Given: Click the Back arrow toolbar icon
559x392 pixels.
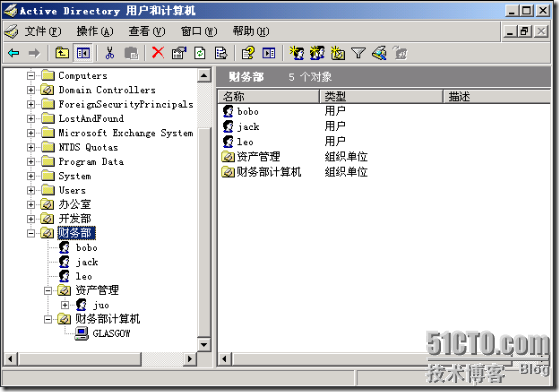Looking at the screenshot, I should 14,53.
